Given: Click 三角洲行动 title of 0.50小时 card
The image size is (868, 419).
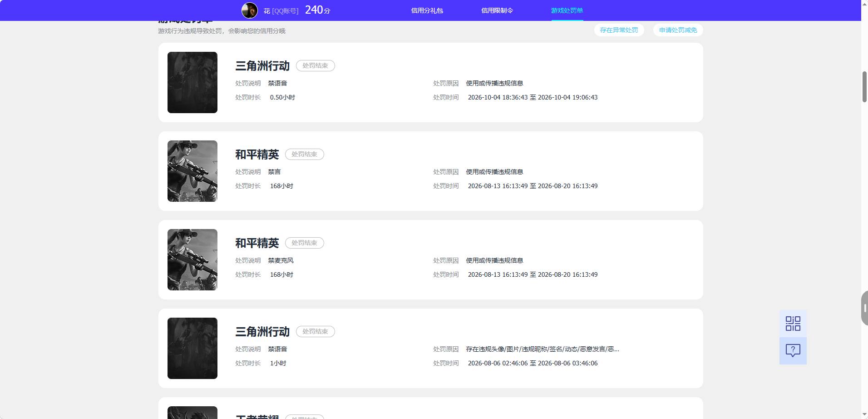Looking at the screenshot, I should pos(262,66).
